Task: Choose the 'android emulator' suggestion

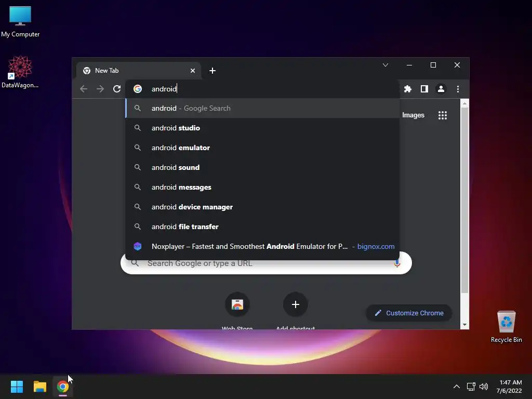Action: (x=262, y=148)
